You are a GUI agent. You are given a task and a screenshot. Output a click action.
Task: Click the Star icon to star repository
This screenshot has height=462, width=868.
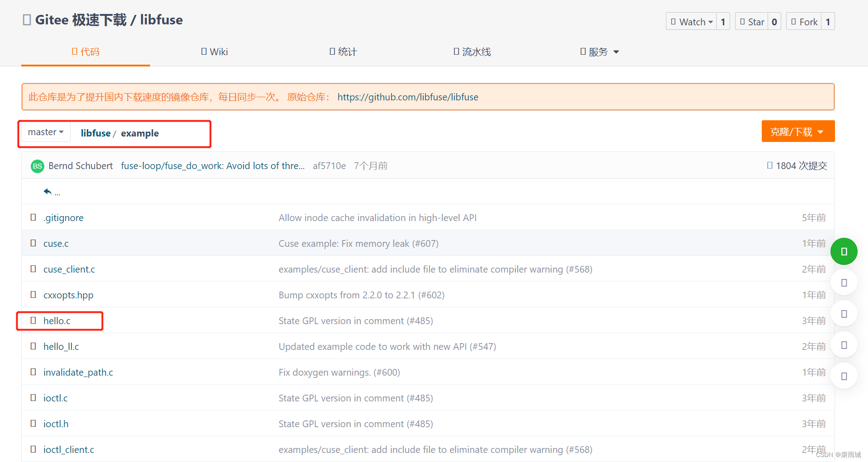pyautogui.click(x=743, y=21)
